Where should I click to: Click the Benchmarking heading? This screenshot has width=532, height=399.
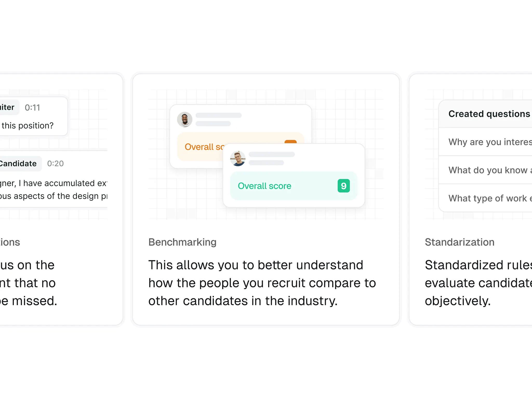182,242
